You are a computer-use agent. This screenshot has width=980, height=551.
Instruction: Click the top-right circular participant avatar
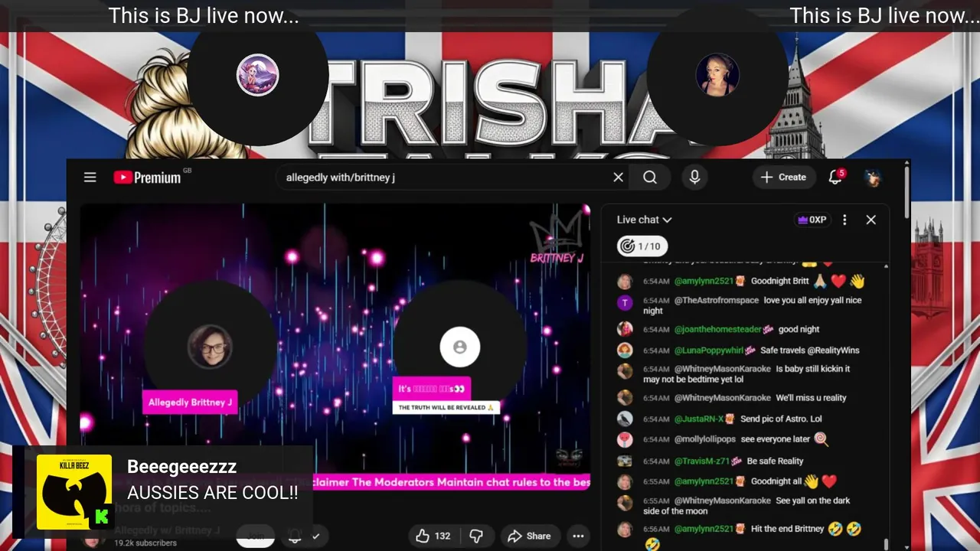click(717, 75)
